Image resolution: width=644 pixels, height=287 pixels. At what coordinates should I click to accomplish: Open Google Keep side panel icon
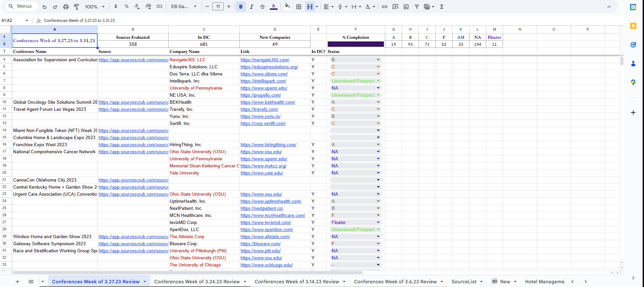coord(633,26)
